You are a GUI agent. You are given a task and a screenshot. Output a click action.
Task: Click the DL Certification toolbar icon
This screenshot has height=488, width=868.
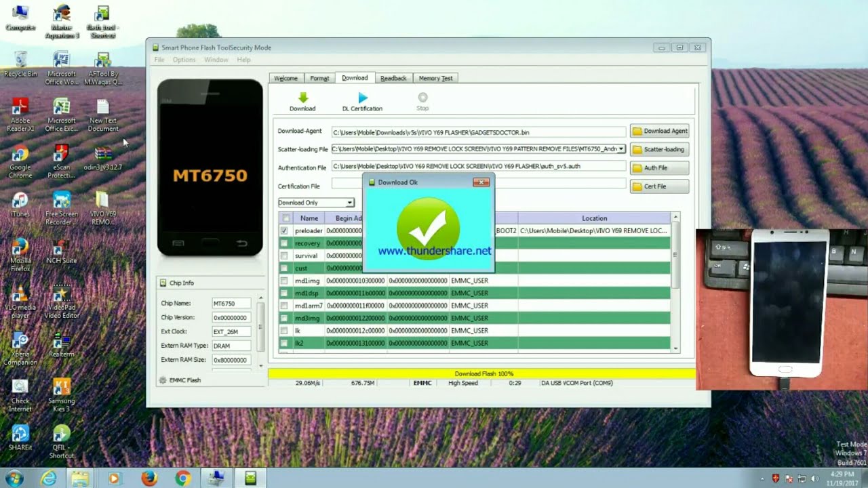[x=363, y=98]
